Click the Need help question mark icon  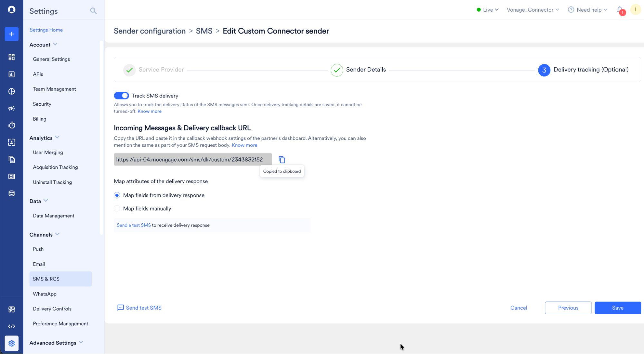pyautogui.click(x=571, y=10)
